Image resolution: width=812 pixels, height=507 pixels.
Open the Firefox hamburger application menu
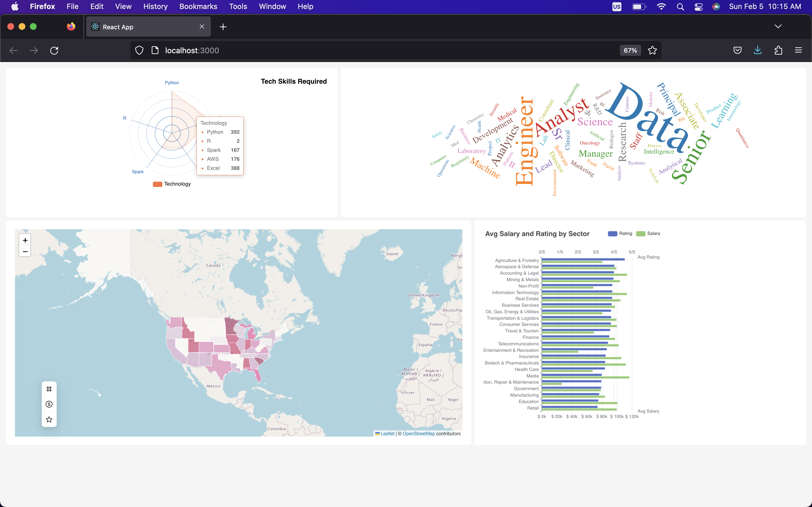coord(798,50)
